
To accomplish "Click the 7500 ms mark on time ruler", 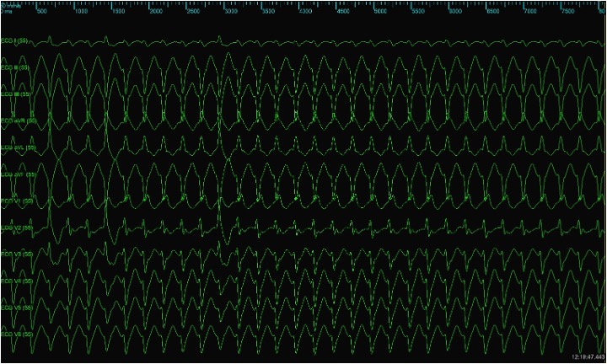I will coord(567,11).
